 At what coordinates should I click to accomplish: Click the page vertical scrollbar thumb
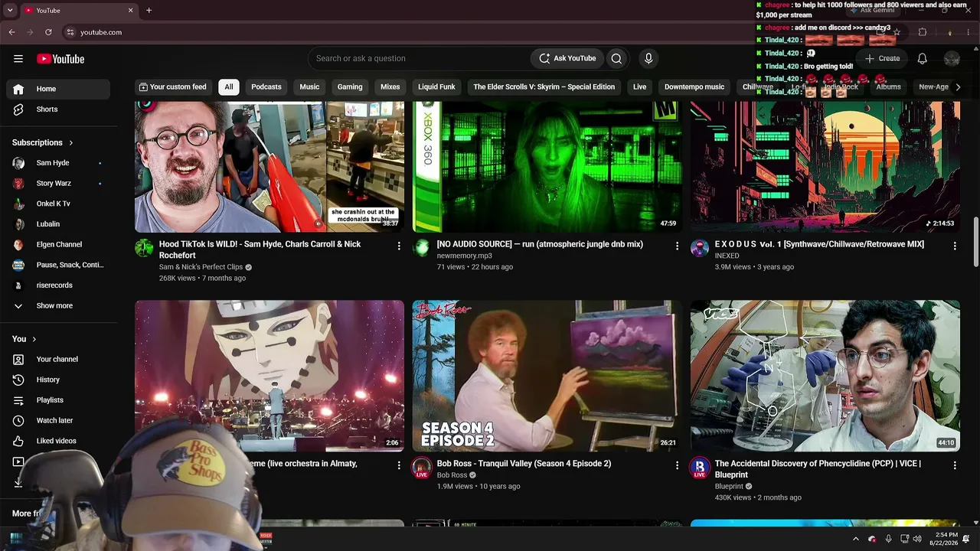[975, 242]
